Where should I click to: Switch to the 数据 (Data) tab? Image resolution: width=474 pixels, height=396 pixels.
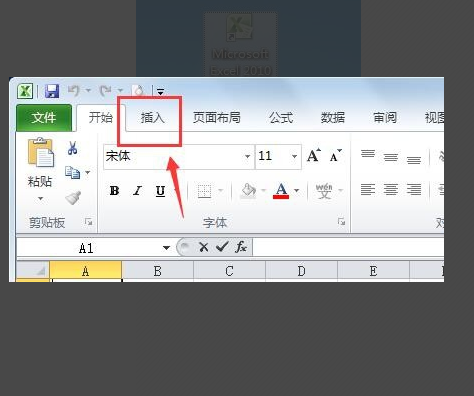pos(333,117)
